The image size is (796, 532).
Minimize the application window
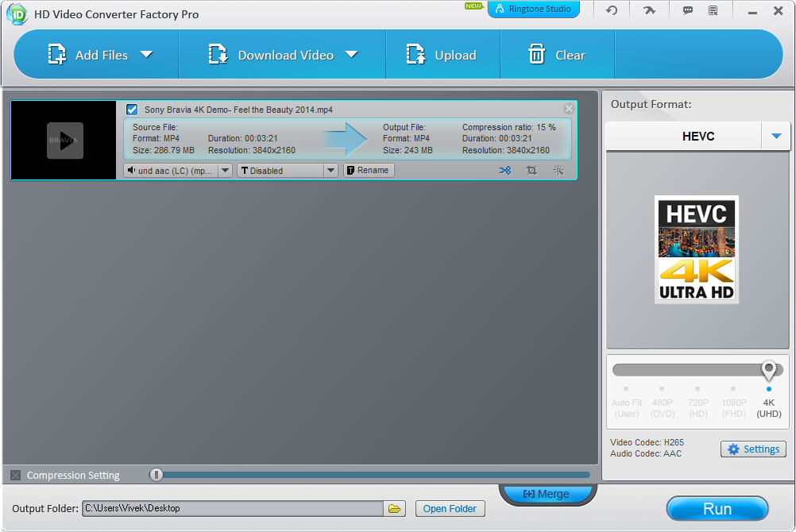click(752, 11)
